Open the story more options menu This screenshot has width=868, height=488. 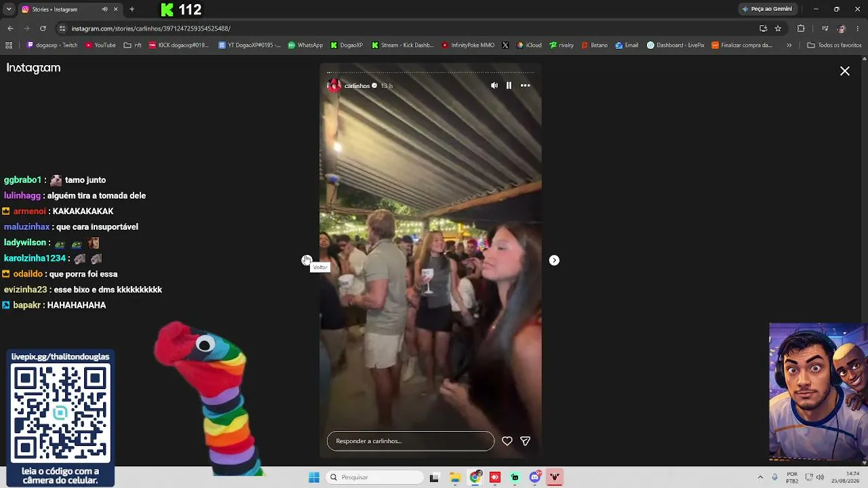click(x=526, y=85)
